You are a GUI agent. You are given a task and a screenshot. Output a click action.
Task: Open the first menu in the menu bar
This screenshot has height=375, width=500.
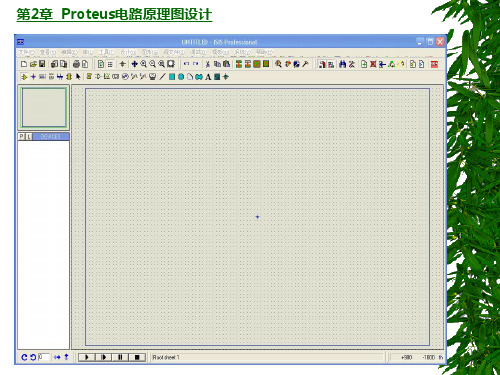26,53
